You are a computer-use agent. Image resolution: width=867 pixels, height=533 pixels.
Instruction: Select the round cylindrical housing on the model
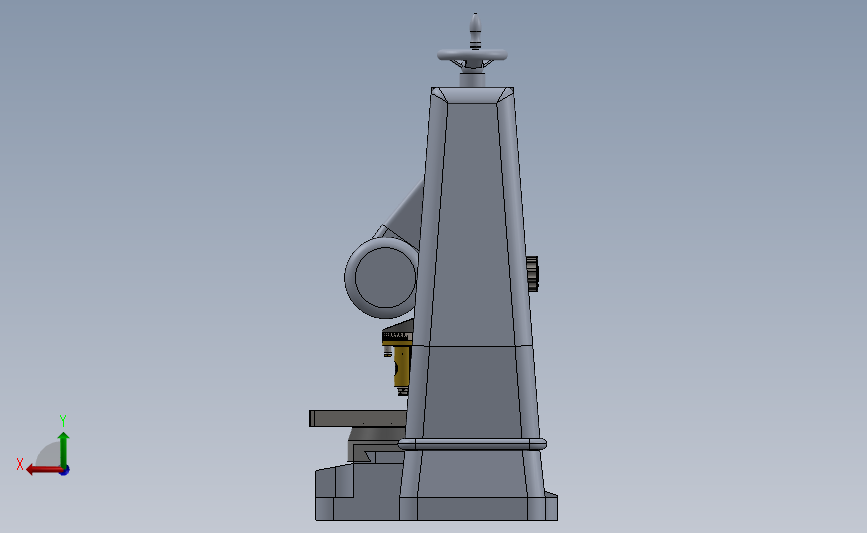click(x=381, y=278)
